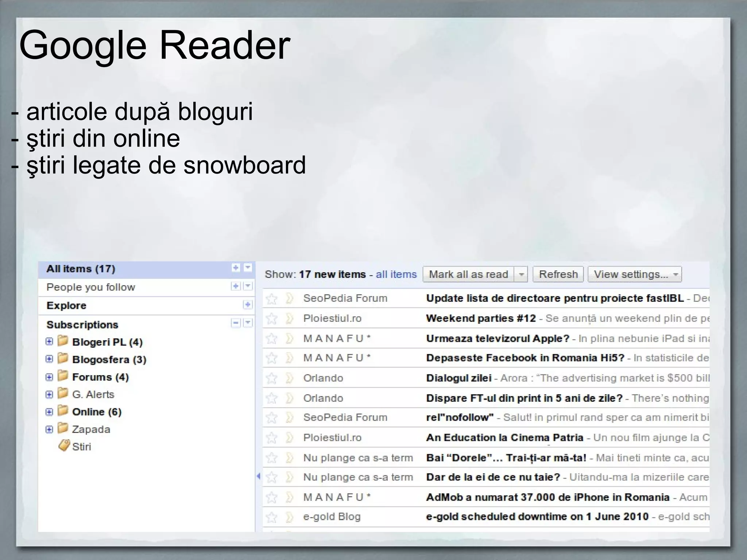Select the Subscriptions heading

click(x=82, y=325)
